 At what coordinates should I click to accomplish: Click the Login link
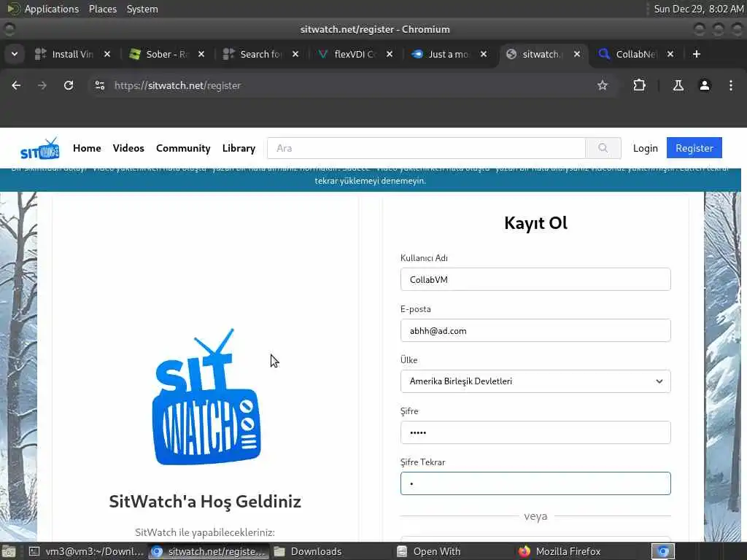click(x=645, y=148)
